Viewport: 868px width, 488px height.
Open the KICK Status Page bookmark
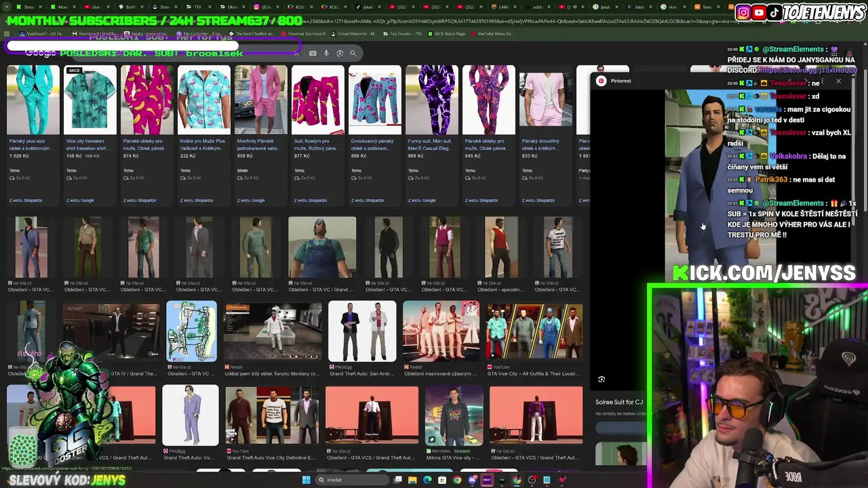(x=446, y=33)
